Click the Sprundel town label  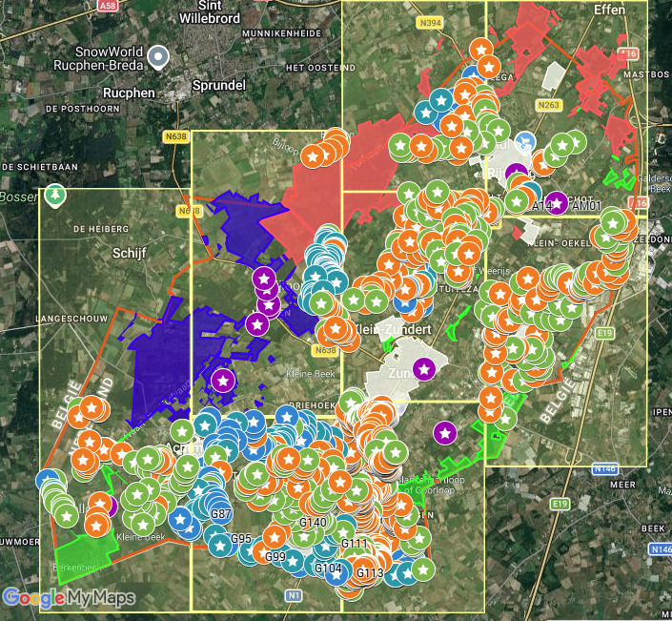219,85
